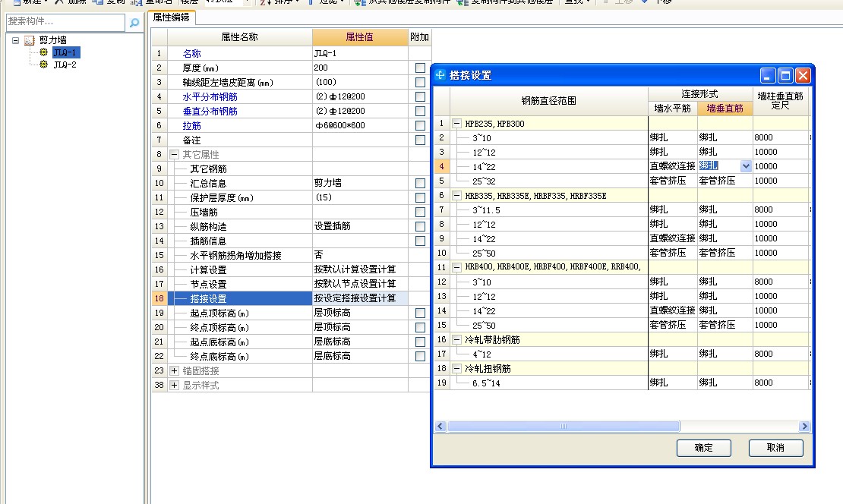This screenshot has height=504, width=843.
Task: Click the 4~12 row under 冷轧带肋钢筋
Action: (x=549, y=354)
